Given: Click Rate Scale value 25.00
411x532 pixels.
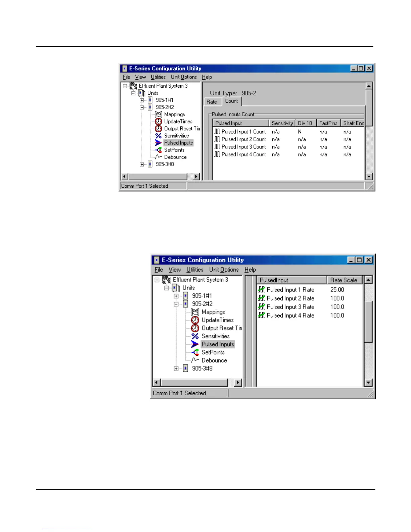Looking at the screenshot, I should (337, 290).
